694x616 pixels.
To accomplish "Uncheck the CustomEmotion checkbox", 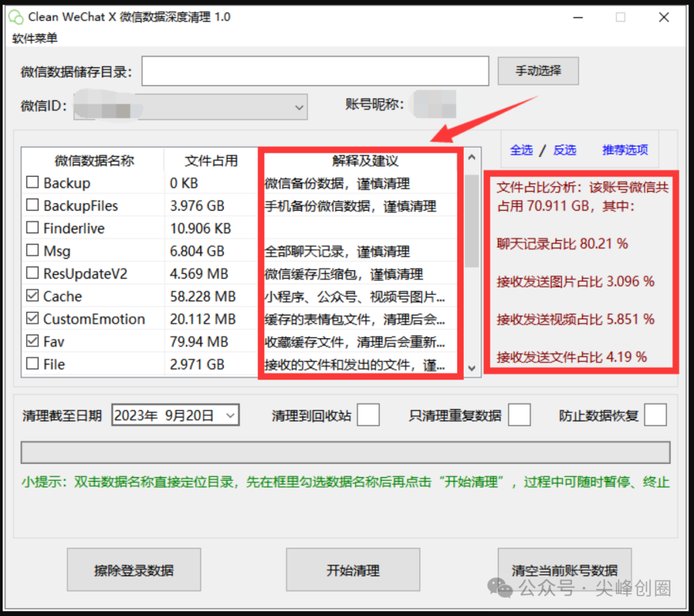I will click(32, 318).
